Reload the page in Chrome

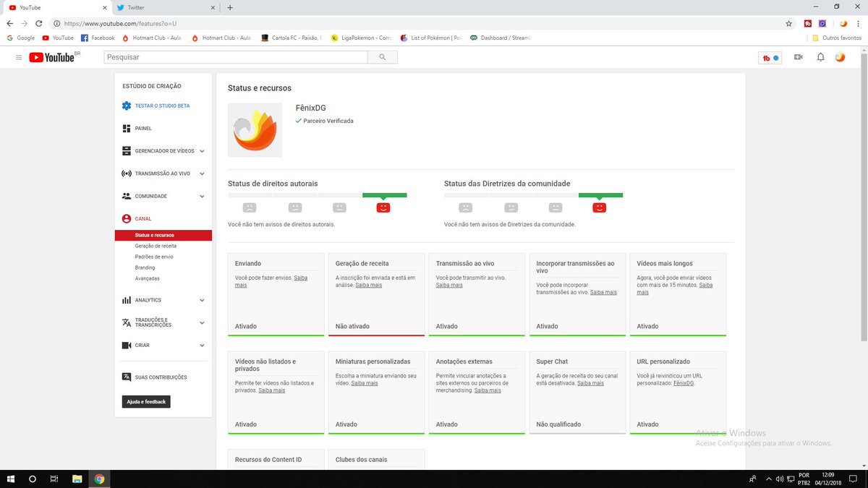tap(39, 23)
